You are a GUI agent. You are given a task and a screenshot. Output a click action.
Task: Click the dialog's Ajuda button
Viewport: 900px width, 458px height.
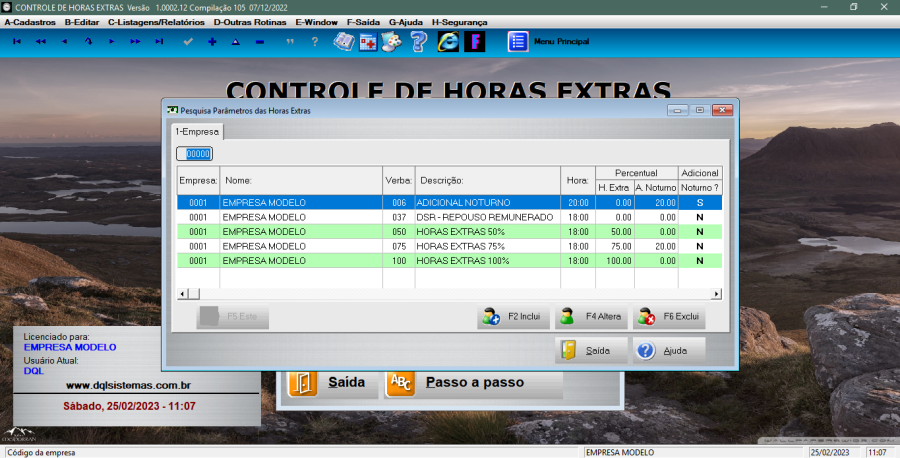click(669, 351)
